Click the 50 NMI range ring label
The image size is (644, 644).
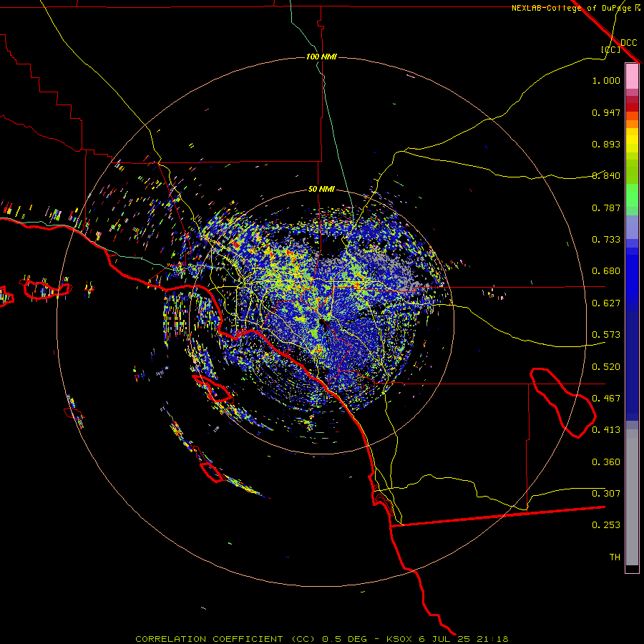[321, 189]
